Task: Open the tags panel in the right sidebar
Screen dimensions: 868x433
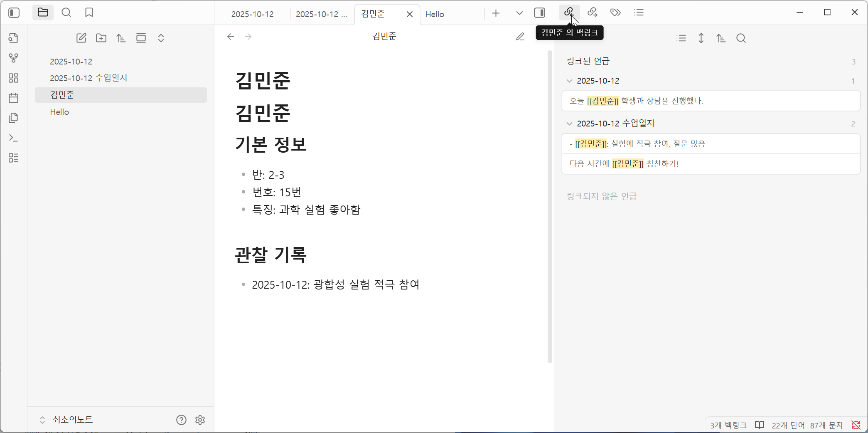Action: [x=615, y=12]
